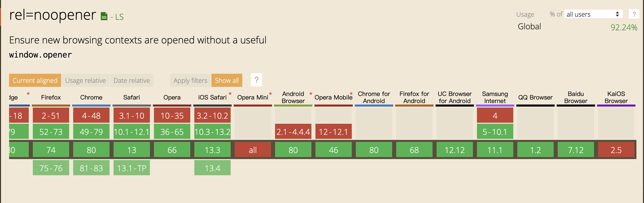Click the Safari 13.1-TP version cell
644x203 pixels.
click(132, 168)
